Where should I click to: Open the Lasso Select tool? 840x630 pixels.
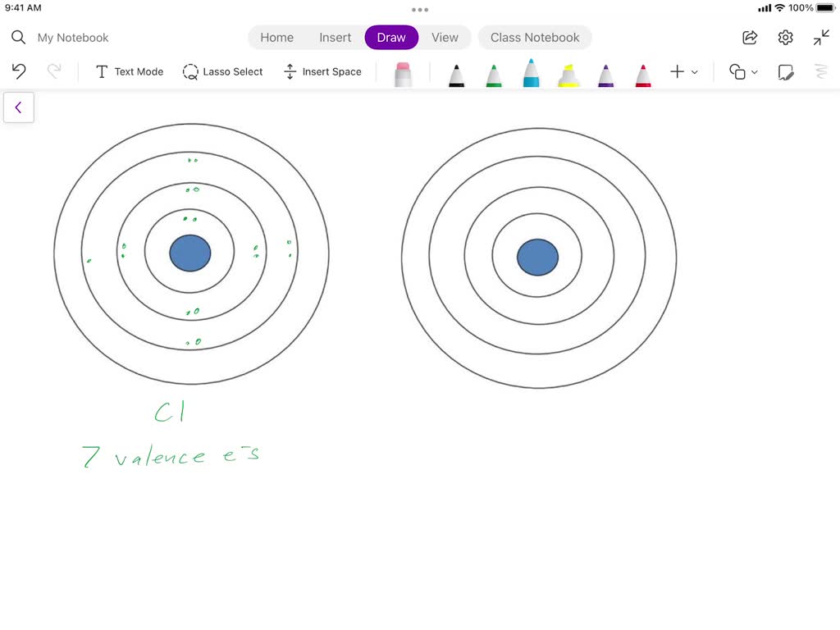click(222, 72)
